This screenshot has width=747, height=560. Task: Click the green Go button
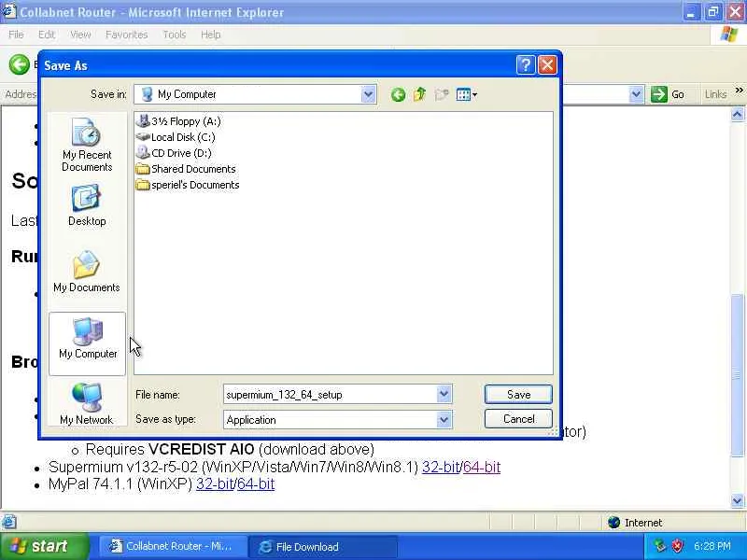click(x=668, y=94)
